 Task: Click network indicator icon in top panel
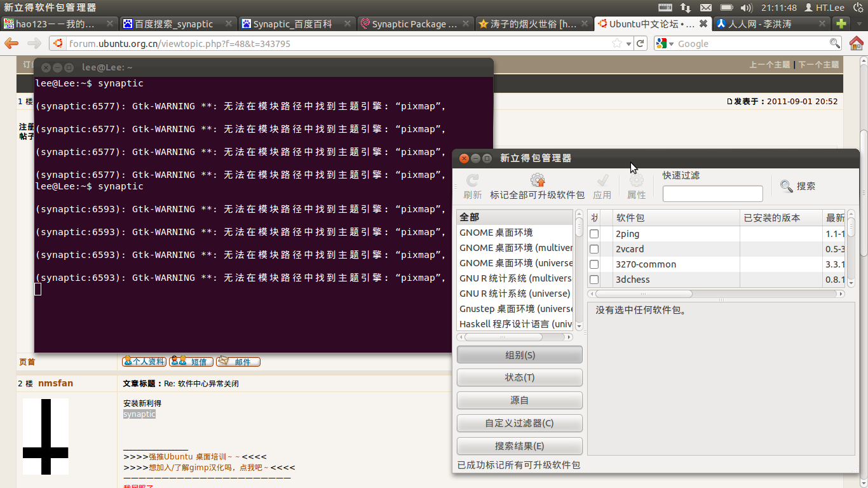686,8
